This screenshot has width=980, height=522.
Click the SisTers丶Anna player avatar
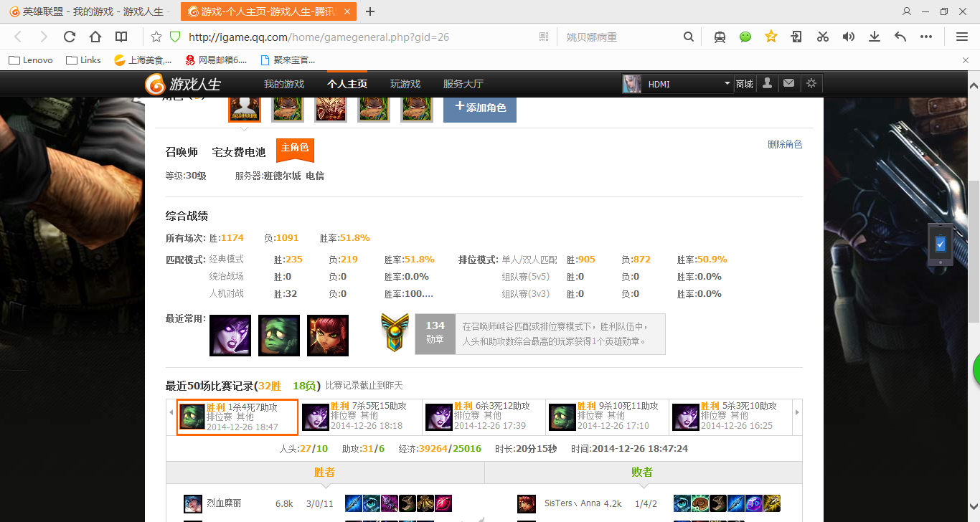(527, 504)
